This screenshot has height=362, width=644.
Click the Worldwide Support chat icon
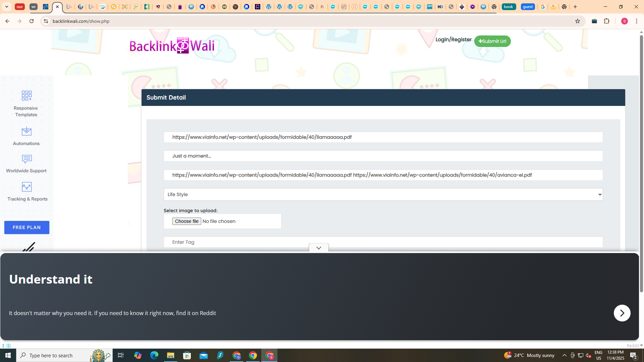(26, 159)
